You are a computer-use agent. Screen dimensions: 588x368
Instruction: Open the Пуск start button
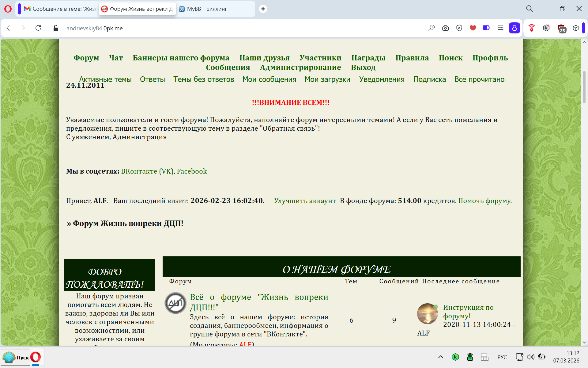[x=16, y=357]
